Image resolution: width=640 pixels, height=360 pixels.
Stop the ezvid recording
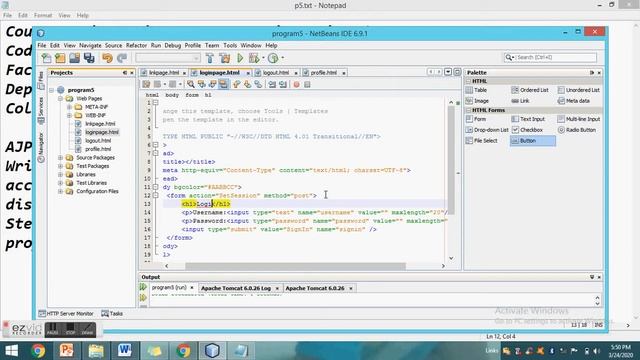[x=70, y=329]
